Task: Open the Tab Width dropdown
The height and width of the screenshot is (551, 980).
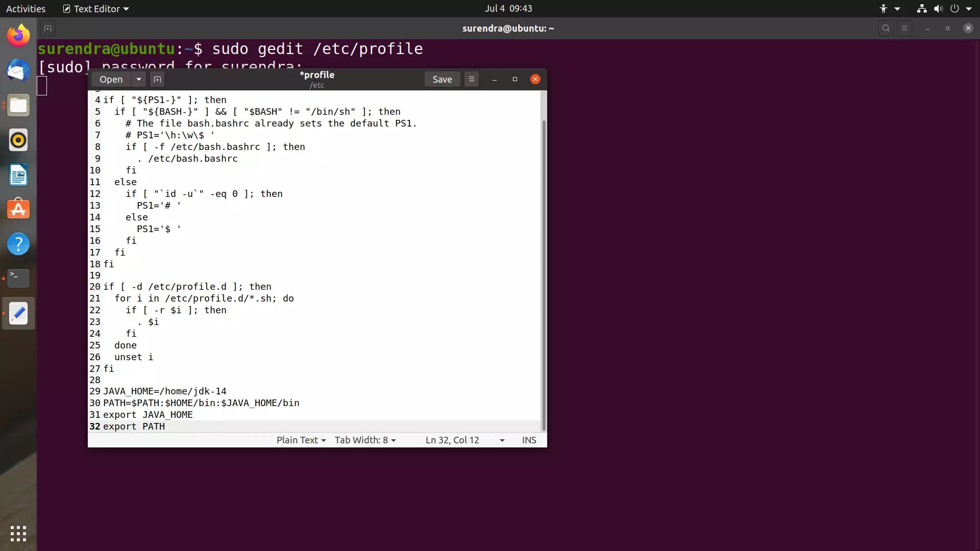Action: 365,440
